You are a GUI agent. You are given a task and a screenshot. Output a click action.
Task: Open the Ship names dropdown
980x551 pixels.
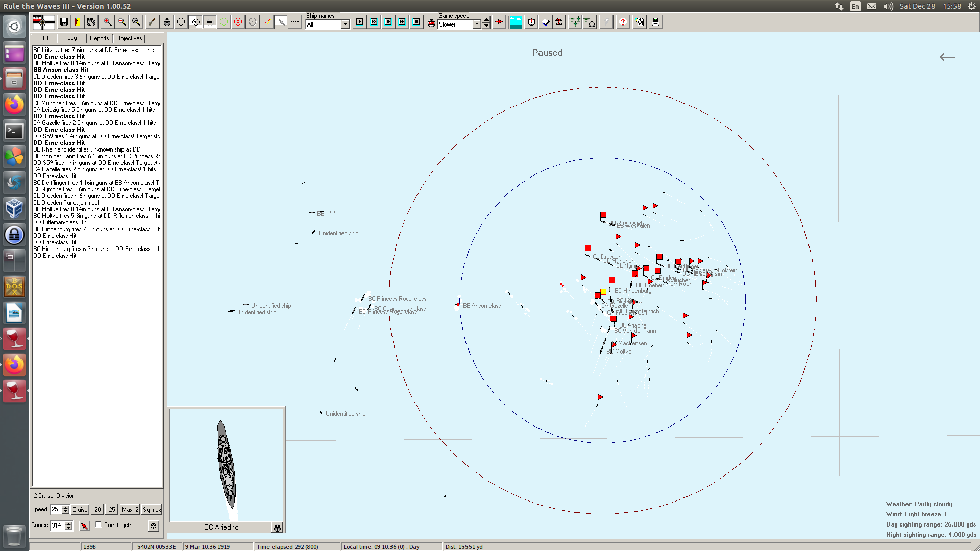click(346, 24)
